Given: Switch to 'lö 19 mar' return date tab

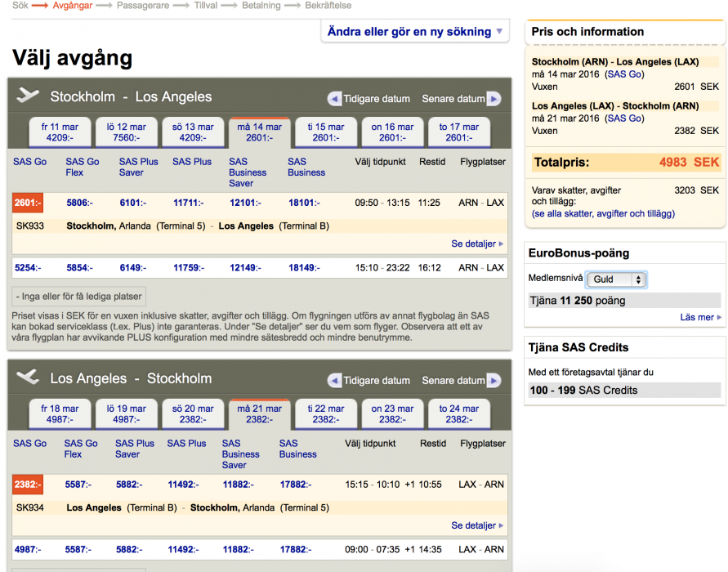Looking at the screenshot, I should 126,414.
